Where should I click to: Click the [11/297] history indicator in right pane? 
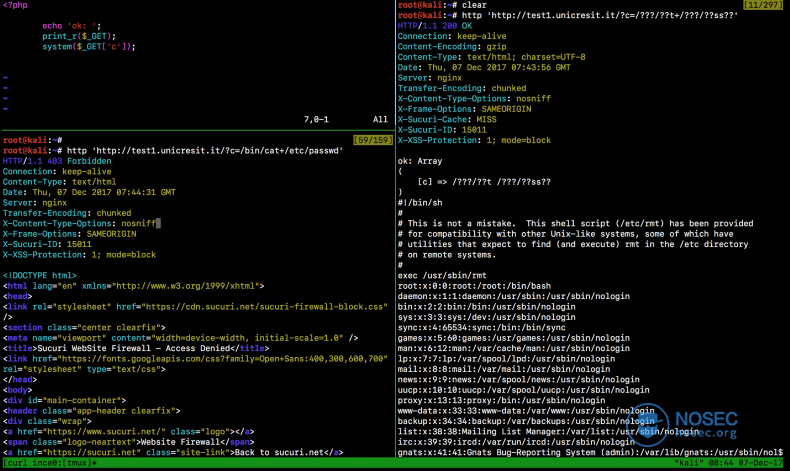[x=763, y=5]
